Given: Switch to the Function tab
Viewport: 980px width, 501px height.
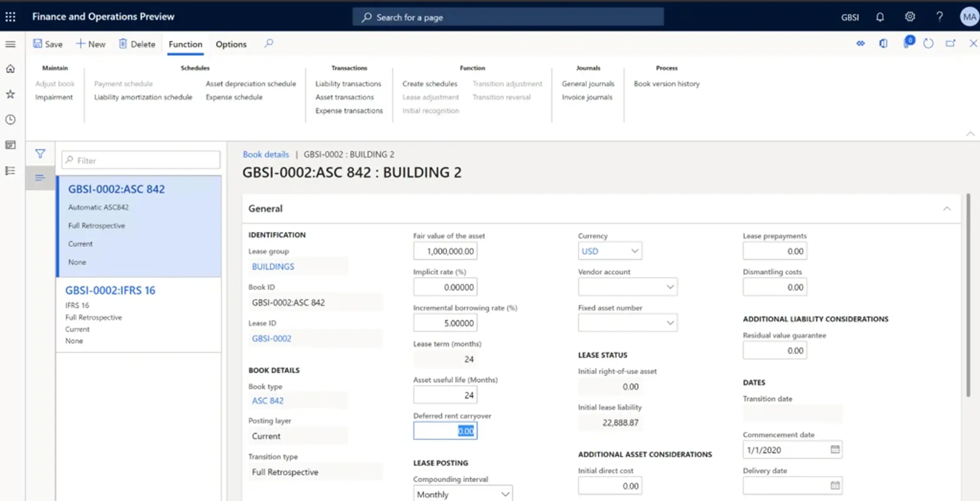Looking at the screenshot, I should coord(185,44).
